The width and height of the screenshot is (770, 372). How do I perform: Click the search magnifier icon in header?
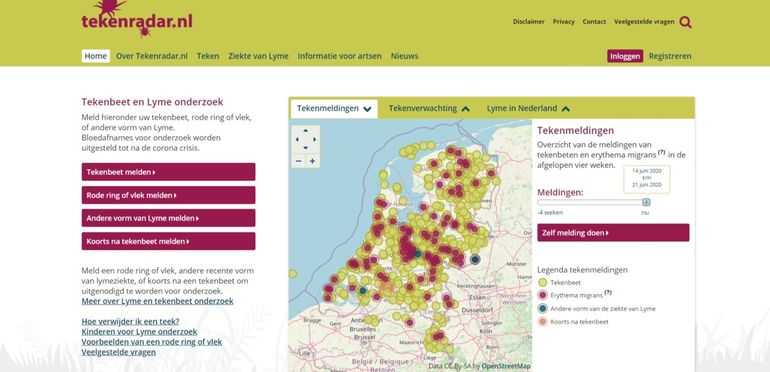pos(686,22)
